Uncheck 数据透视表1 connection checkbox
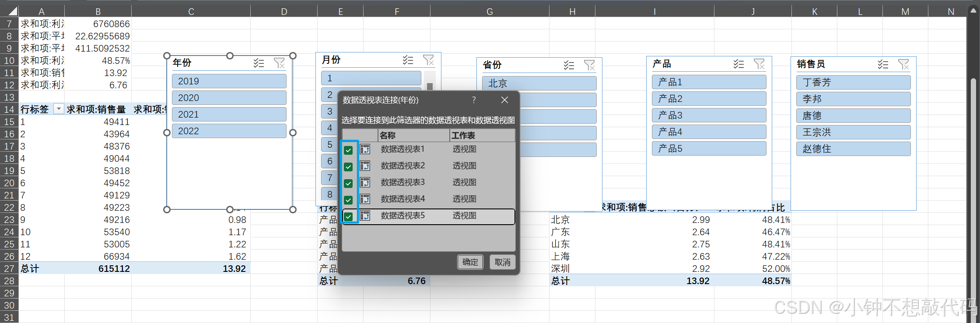Viewport: 980px width, 323px height. pyautogui.click(x=348, y=150)
